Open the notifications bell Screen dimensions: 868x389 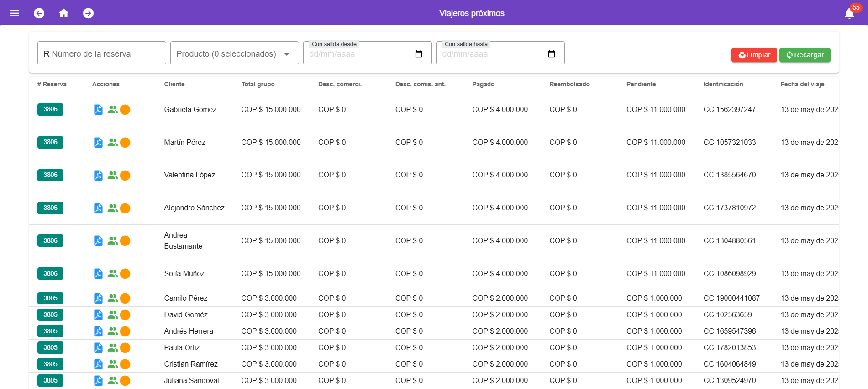point(849,13)
